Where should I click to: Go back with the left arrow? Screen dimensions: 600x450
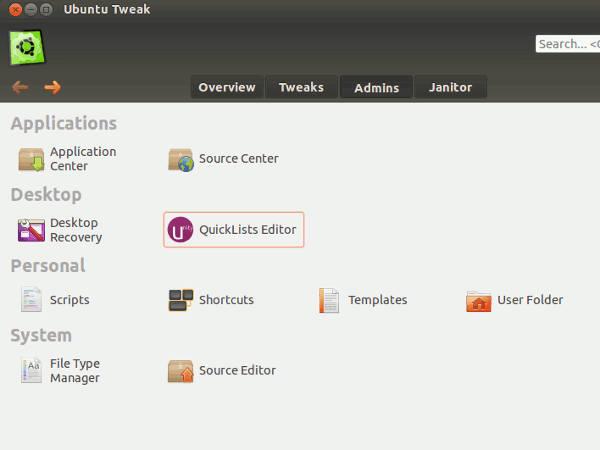point(20,87)
